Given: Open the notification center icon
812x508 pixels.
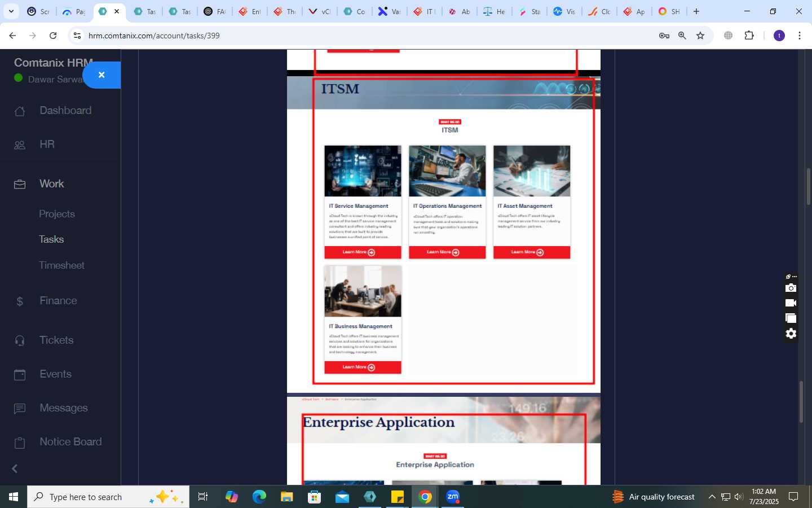Looking at the screenshot, I should point(793,497).
